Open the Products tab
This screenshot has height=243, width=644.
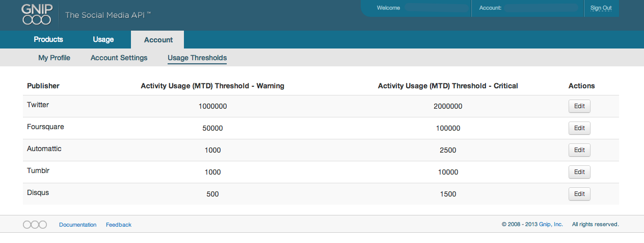(48, 39)
